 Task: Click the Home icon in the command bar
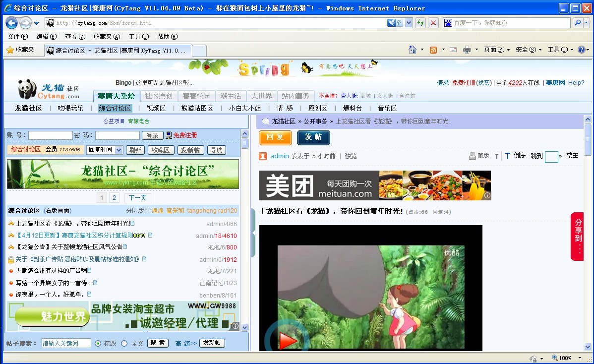point(412,50)
